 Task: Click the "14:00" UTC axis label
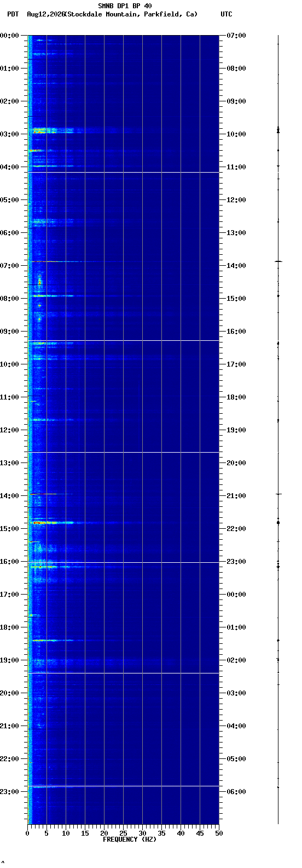coord(236,266)
